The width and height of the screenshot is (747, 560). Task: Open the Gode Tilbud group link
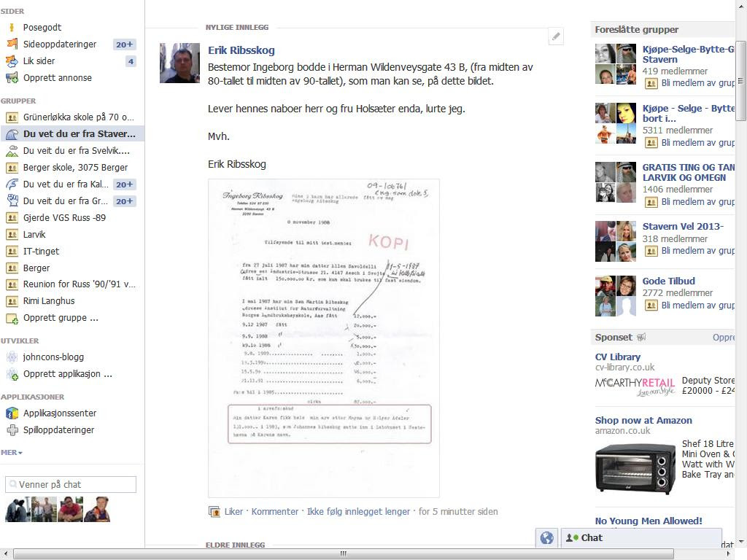coord(668,281)
